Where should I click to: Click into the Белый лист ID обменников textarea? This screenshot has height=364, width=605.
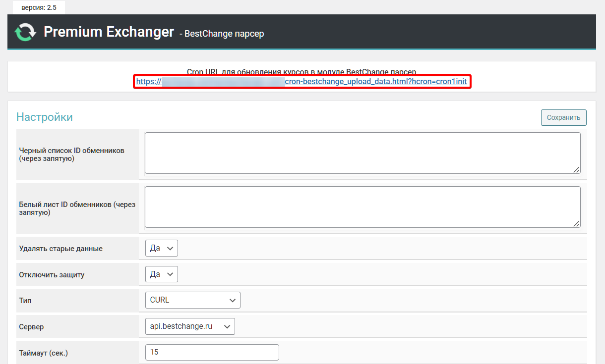tap(362, 207)
